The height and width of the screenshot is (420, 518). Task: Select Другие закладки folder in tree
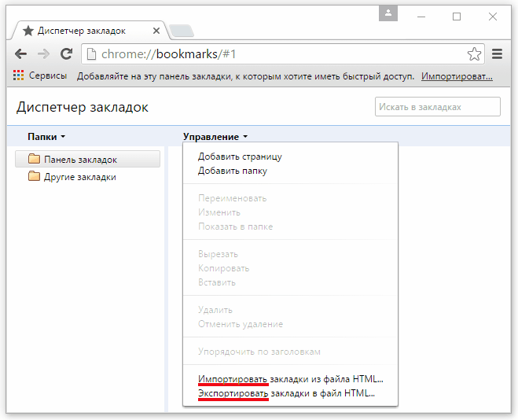(x=79, y=177)
